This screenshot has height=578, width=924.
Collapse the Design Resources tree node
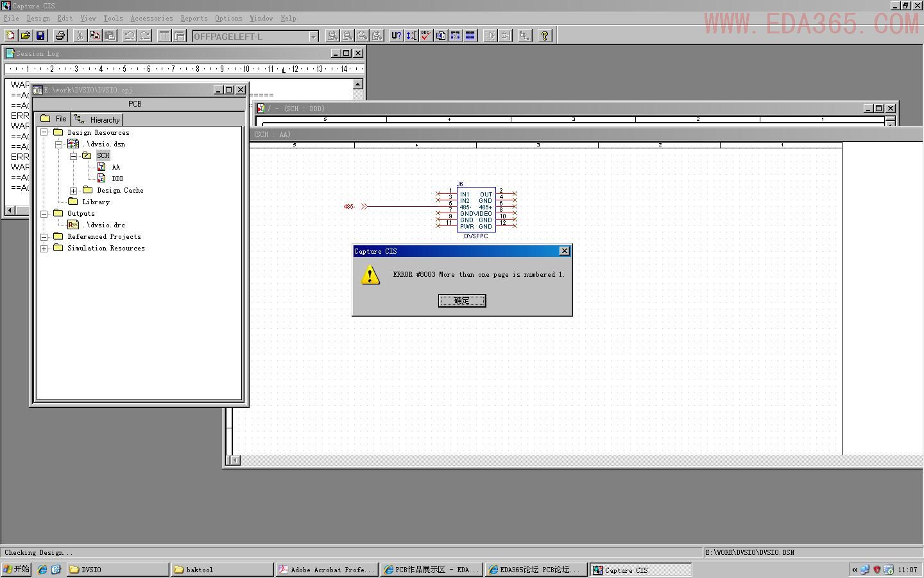coord(44,132)
